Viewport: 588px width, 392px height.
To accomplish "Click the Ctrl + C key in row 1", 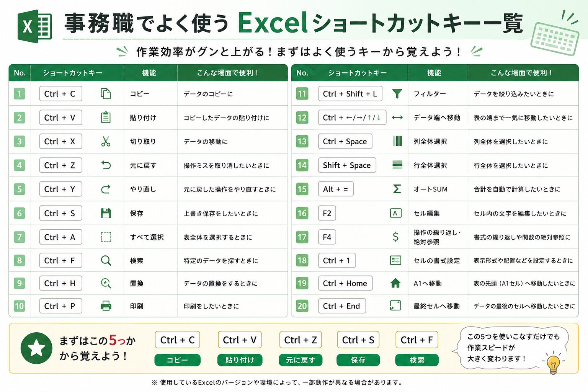I will [60, 94].
